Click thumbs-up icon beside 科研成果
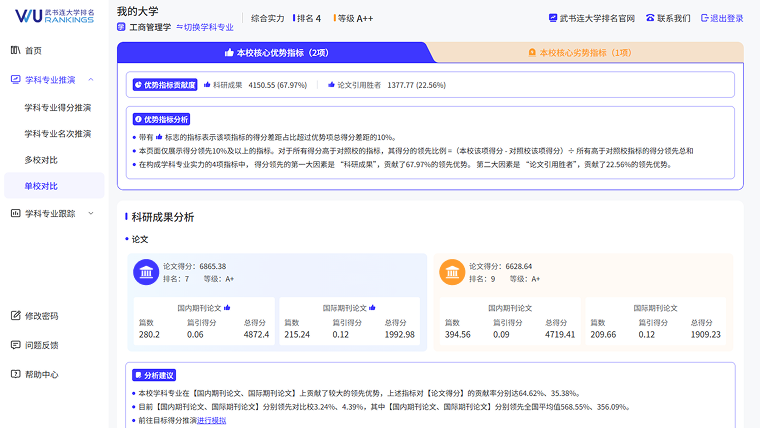Screen dimensions: 760x428 [x=207, y=85]
